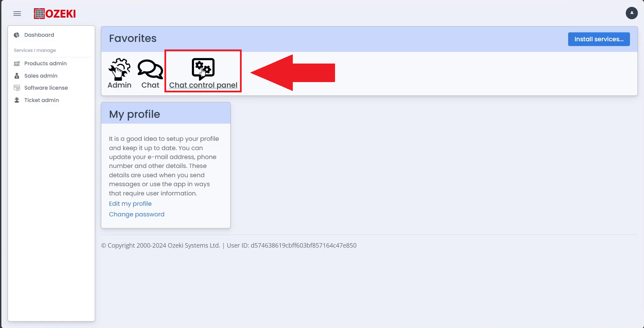Click the underlined Chat control panel text
Viewport: 644px width, 328px height.
(x=203, y=85)
